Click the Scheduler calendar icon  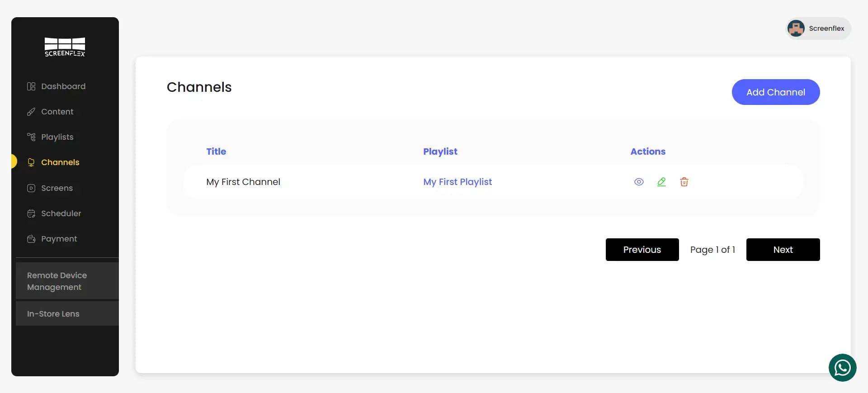(31, 213)
